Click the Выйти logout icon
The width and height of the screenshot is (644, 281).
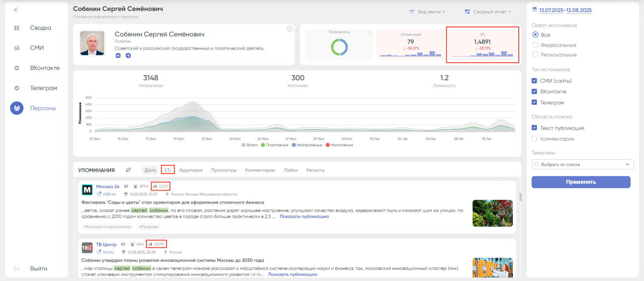[17, 269]
